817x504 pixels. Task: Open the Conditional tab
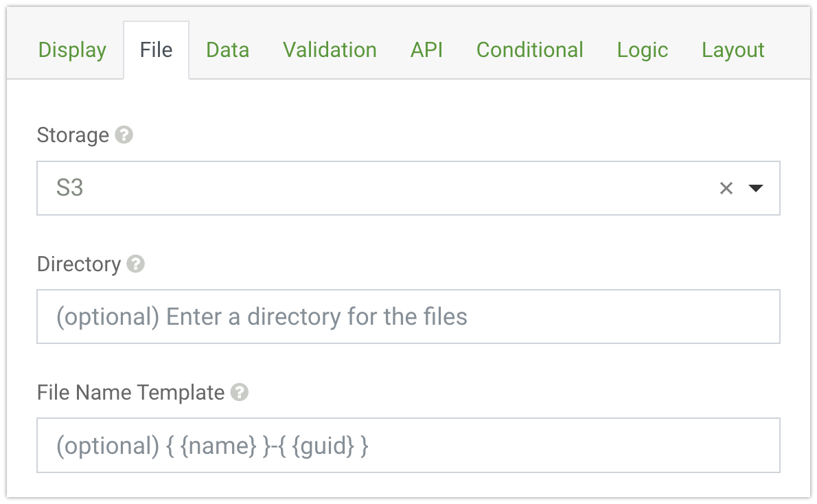click(x=529, y=50)
